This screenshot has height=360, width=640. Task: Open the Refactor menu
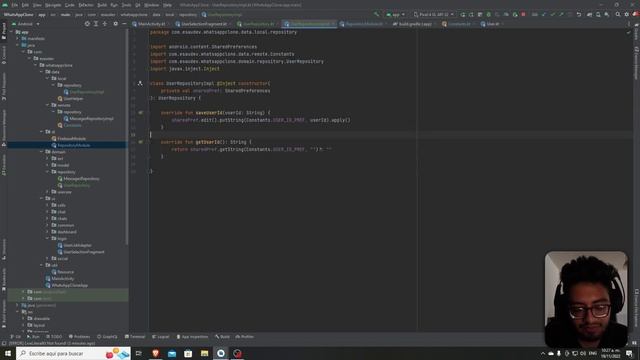(86, 5)
